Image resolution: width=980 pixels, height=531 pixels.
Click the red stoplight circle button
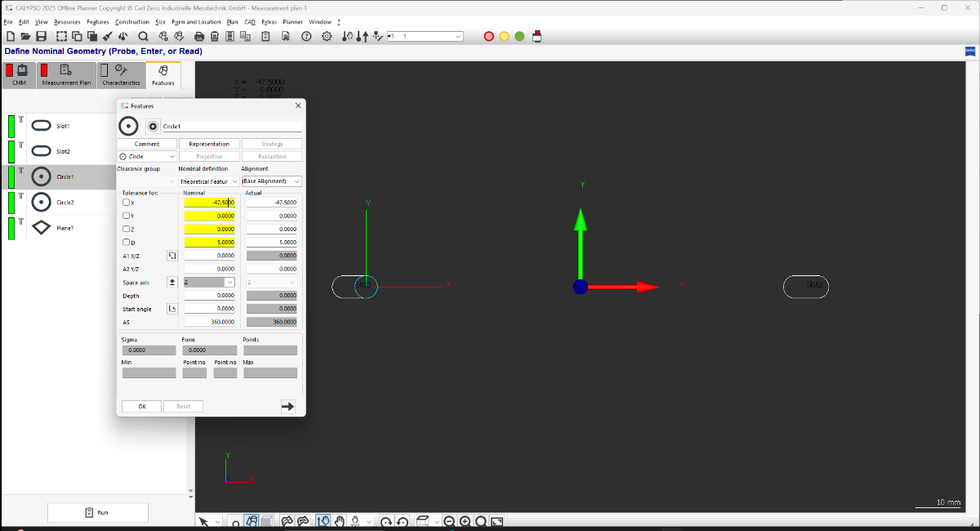click(x=489, y=36)
